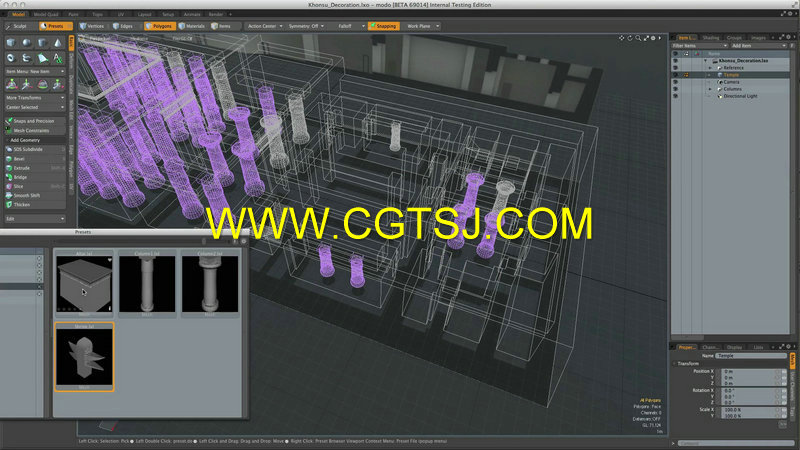Toggle visibility eye for Camera item
Image resolution: width=800 pixels, height=450 pixels.
point(676,82)
